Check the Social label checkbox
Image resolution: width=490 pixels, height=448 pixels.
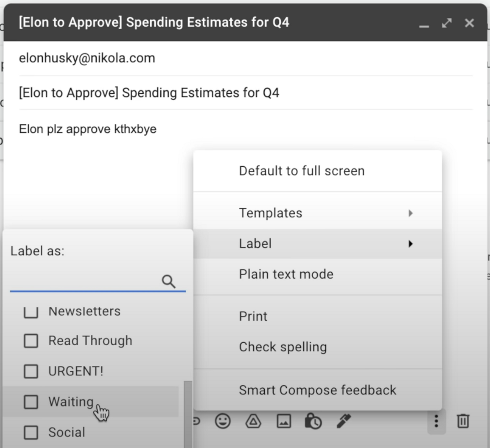(31, 432)
